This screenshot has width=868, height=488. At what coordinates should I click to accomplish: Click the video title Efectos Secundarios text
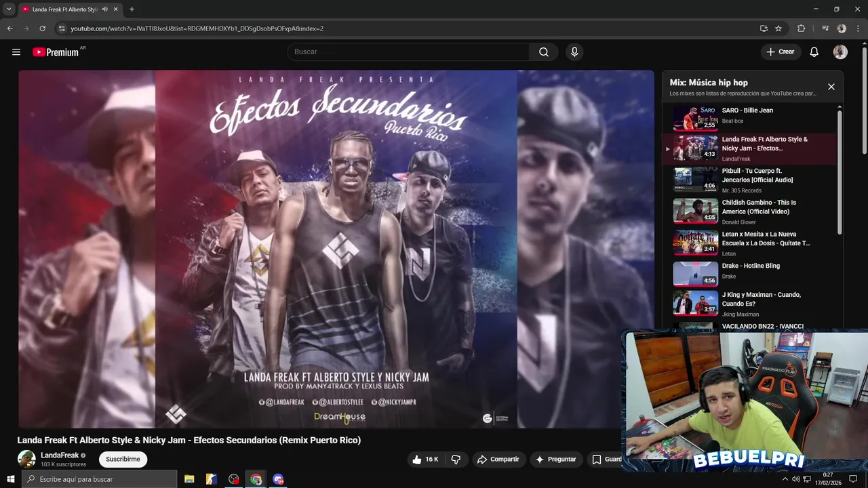click(189, 441)
